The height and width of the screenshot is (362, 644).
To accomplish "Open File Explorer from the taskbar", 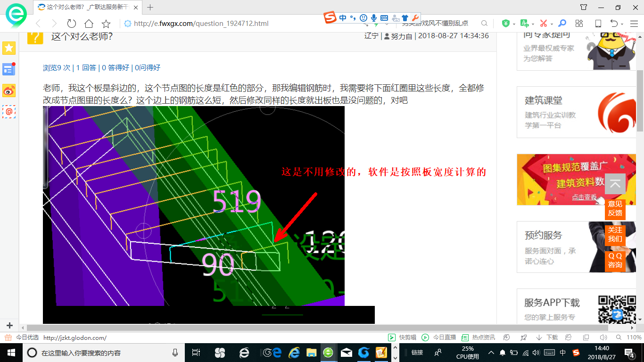I will pyautogui.click(x=311, y=353).
